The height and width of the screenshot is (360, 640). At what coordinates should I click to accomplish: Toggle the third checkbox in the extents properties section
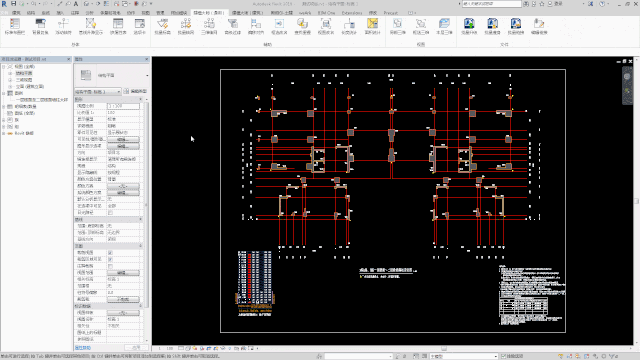110,266
